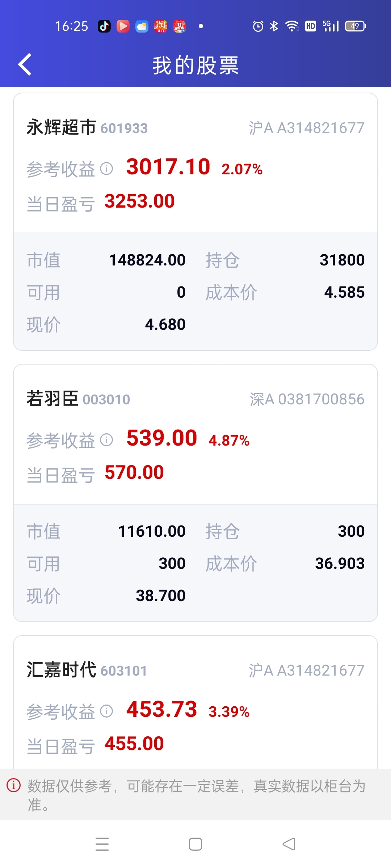This screenshot has width=391, height=868.
Task: Open info icon beside 永辉超市 参考收益
Action: [106, 169]
